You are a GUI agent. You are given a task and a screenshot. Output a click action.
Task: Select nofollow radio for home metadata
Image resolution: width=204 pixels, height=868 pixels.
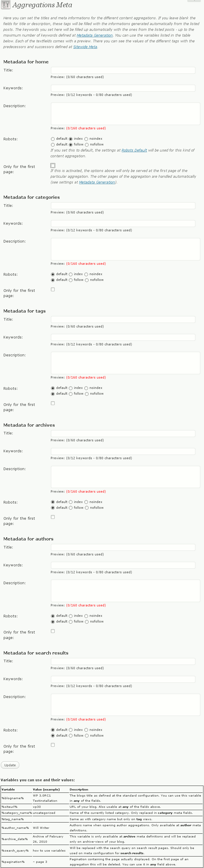[x=87, y=145]
